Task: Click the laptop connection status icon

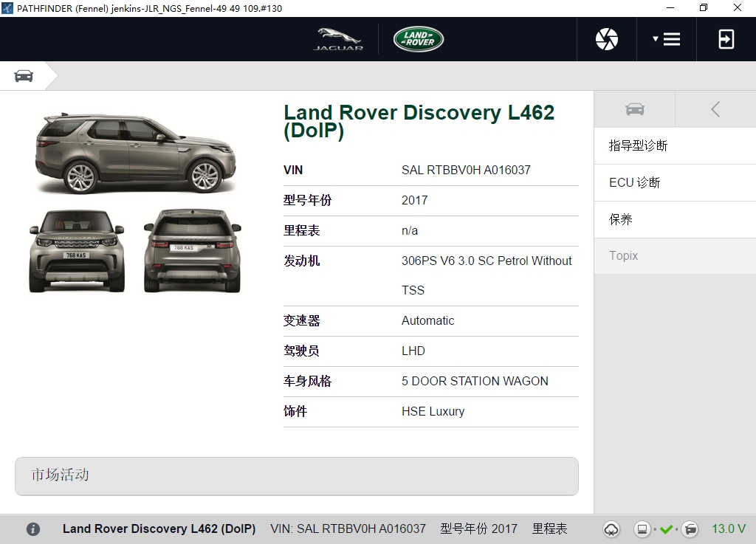Action: 642,529
